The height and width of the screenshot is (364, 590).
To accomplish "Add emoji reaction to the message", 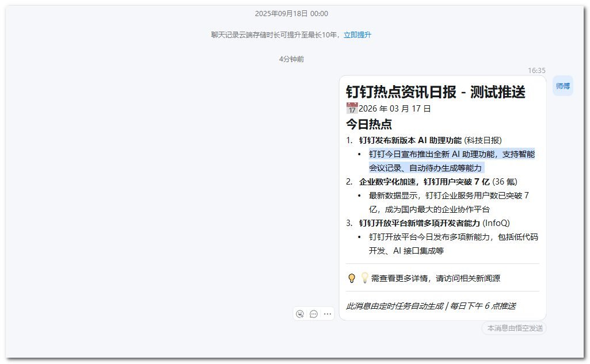I will pos(300,314).
